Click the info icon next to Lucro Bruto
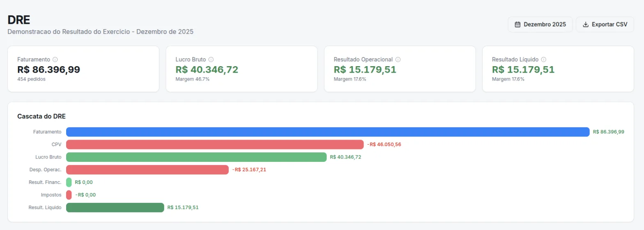This screenshot has height=230, width=644. click(x=211, y=59)
